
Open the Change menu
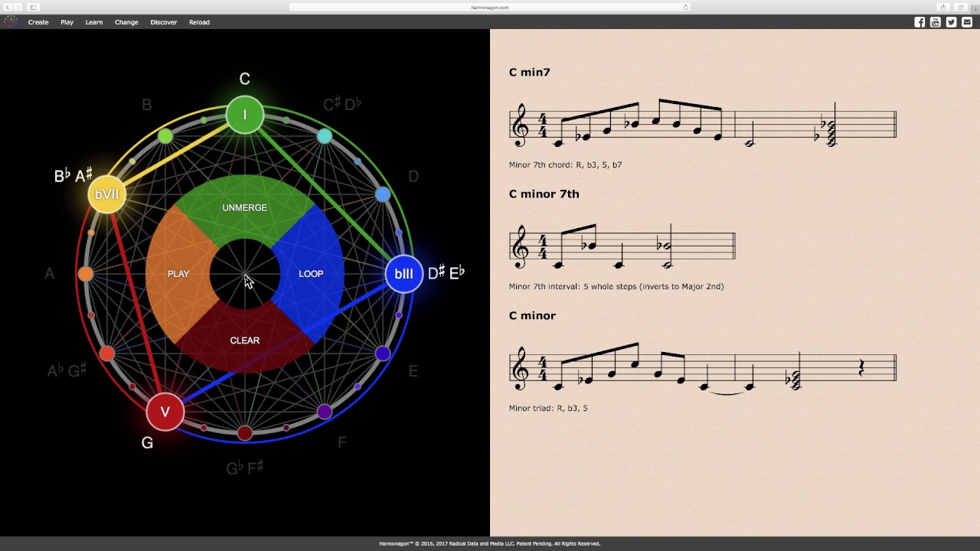click(x=126, y=22)
